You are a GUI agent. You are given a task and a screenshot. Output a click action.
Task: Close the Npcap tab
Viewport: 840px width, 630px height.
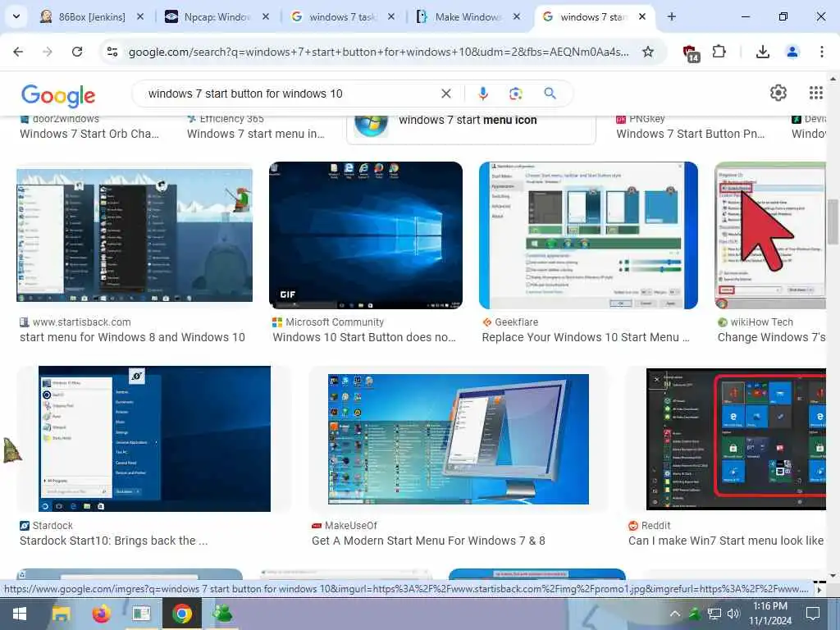point(266,17)
